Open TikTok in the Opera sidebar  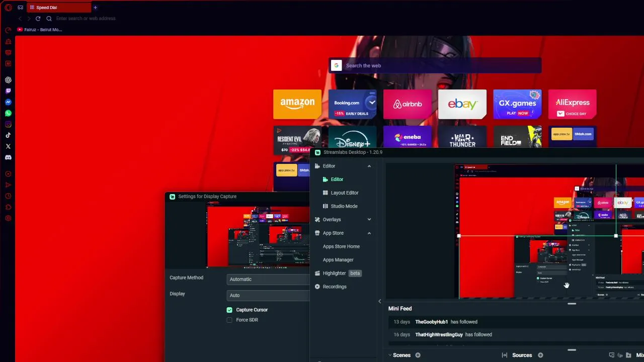click(8, 135)
